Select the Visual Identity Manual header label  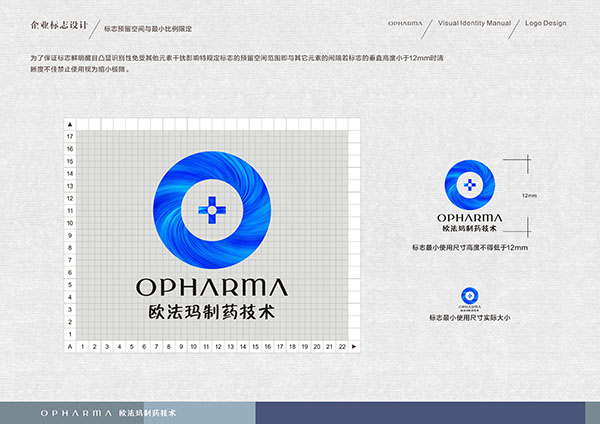(x=474, y=23)
